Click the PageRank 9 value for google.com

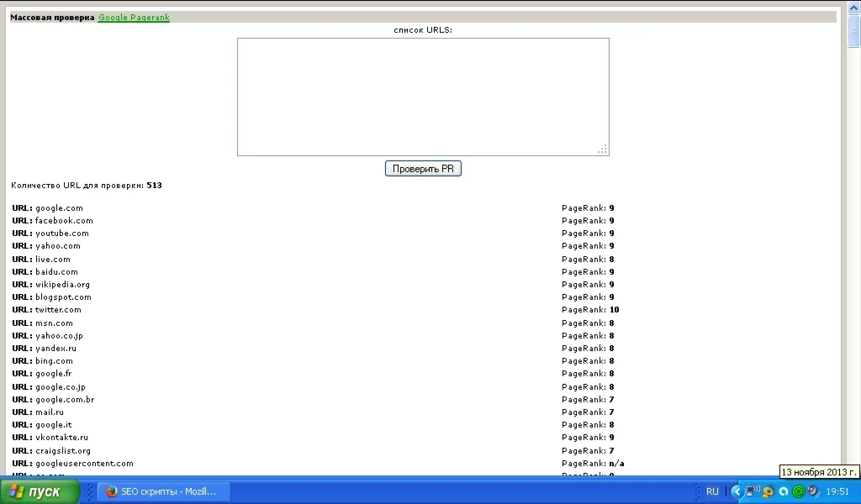(x=612, y=208)
